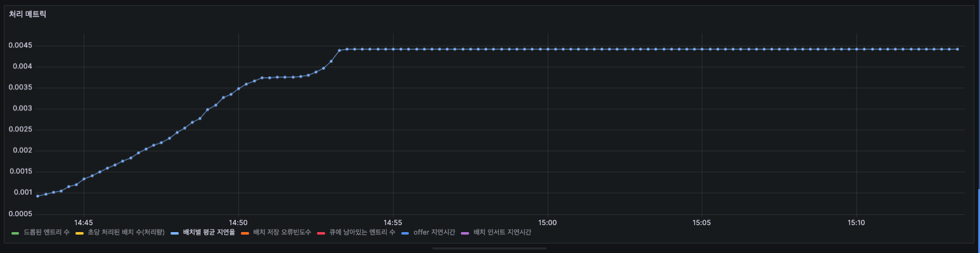Click the 0.003 y-axis label
Screen dimensions: 980x253
tap(22, 108)
